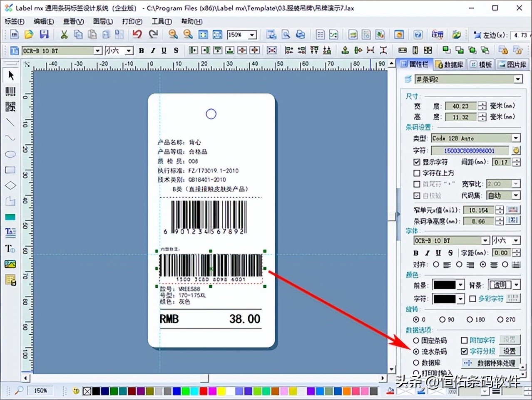
Task: Click the new label document icon
Action: coord(15,35)
